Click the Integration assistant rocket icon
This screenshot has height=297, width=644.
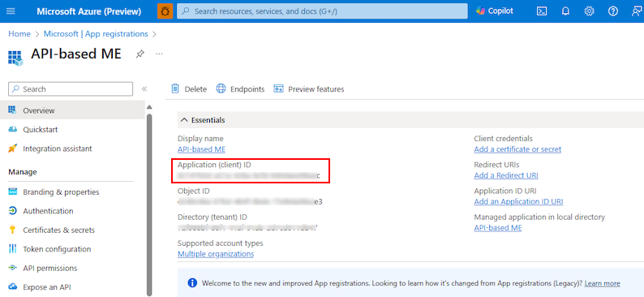pos(12,148)
